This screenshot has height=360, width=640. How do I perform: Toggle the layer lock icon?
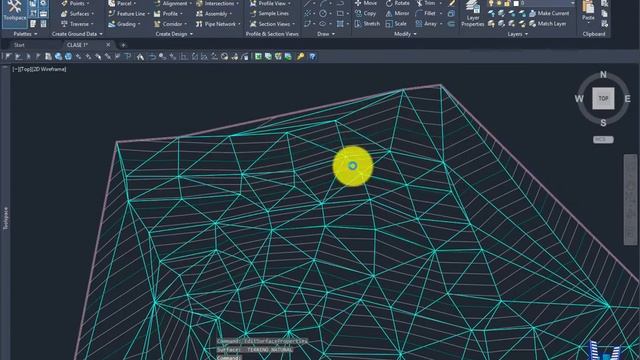(507, 3)
